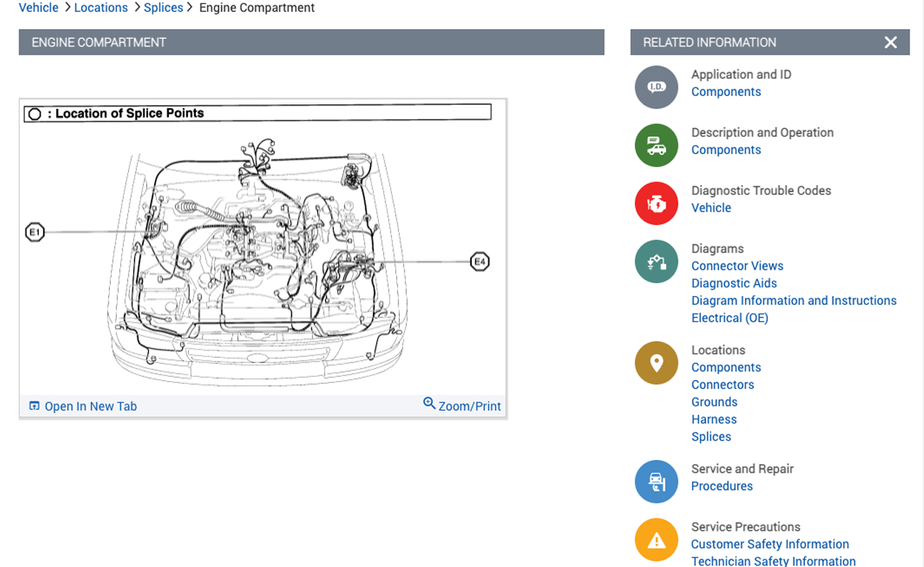The width and height of the screenshot is (924, 567).
Task: Click the gold Locations pin icon
Action: coord(656,363)
